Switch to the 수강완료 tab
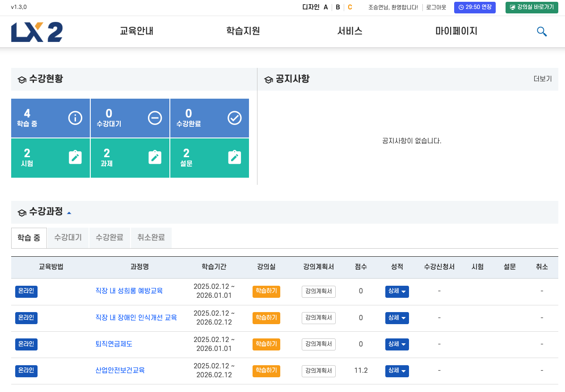Screen dimensions: 565x392 (x=110, y=238)
